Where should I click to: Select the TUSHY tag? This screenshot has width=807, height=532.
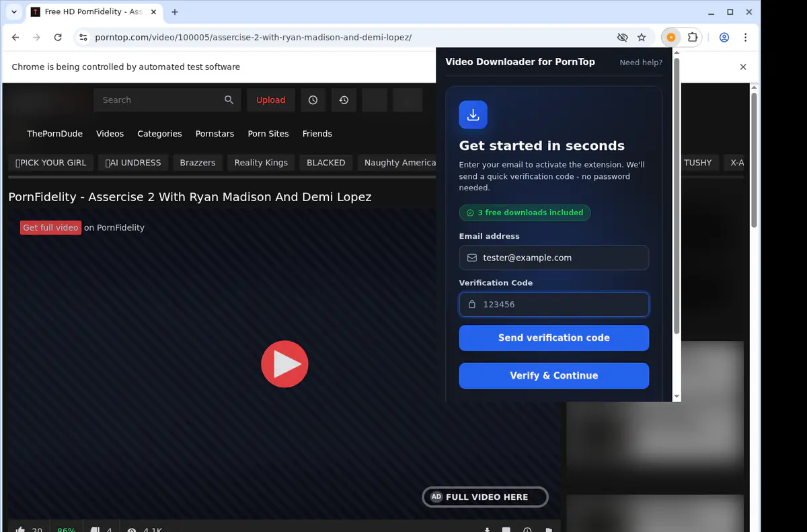click(x=697, y=163)
